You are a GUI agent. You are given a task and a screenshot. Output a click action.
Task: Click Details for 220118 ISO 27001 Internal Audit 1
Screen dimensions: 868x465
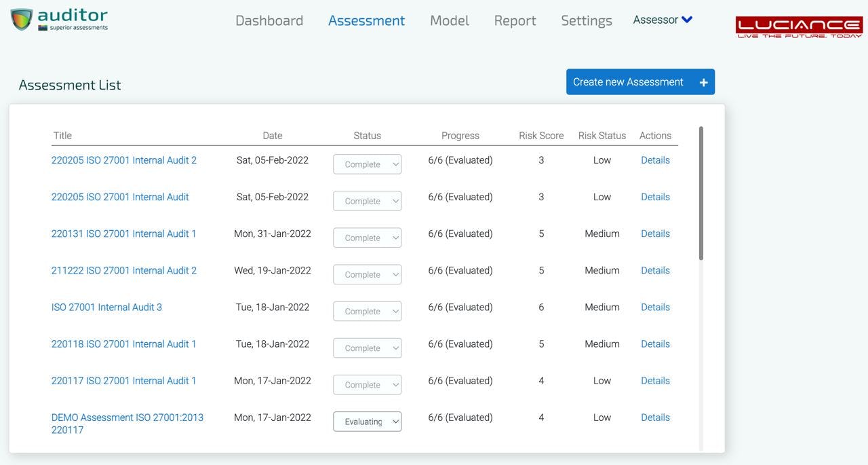click(654, 343)
